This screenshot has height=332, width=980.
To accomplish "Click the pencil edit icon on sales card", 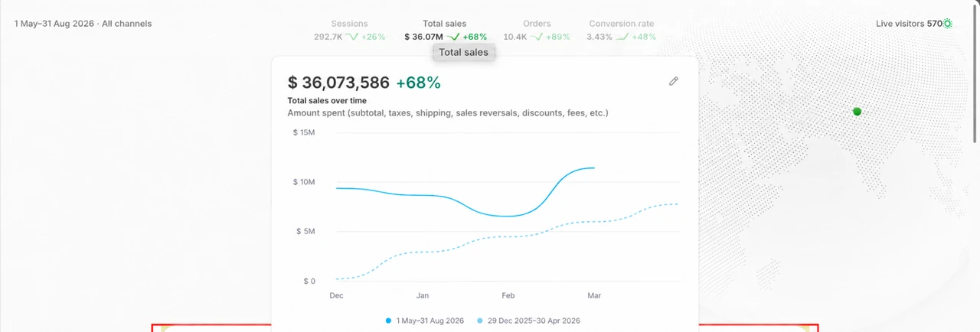I will (674, 81).
